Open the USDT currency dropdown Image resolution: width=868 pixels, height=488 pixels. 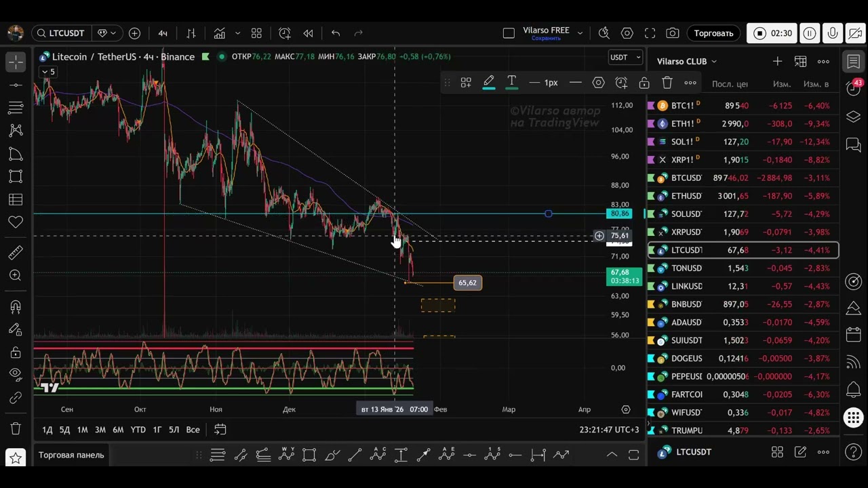tap(625, 58)
